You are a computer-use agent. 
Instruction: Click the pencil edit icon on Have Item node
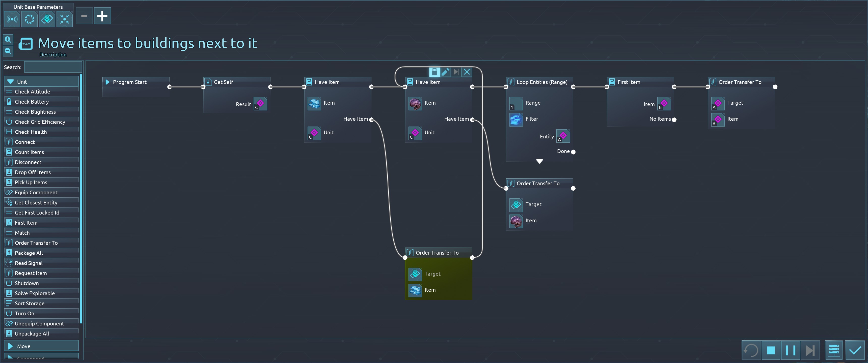click(445, 72)
